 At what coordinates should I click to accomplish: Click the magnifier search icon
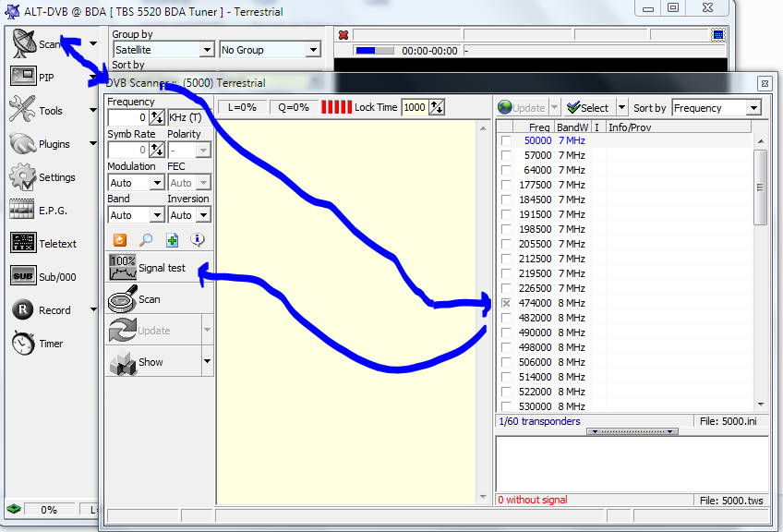pyautogui.click(x=146, y=240)
